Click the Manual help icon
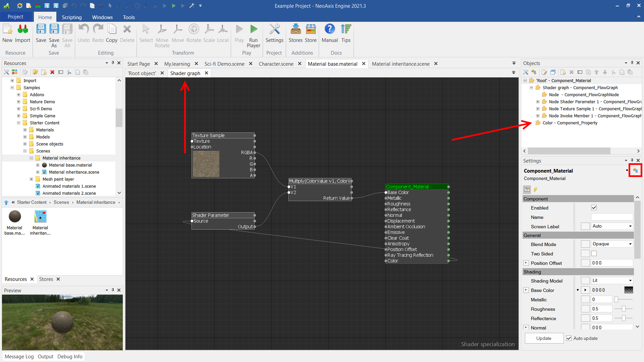644x362 pixels. tap(329, 29)
